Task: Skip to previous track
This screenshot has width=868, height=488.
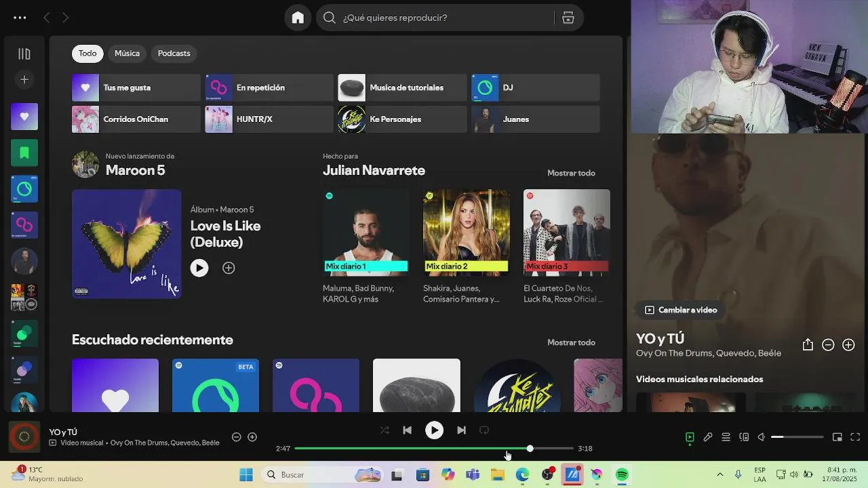Action: (x=407, y=430)
